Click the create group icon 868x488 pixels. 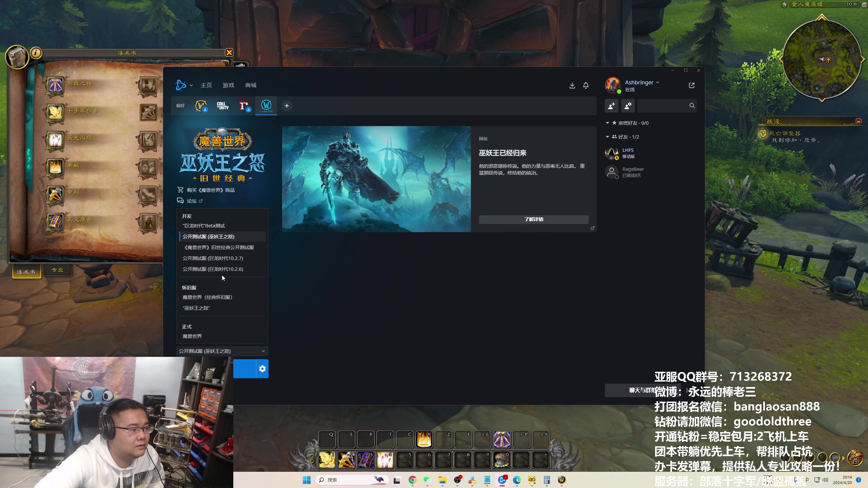628,106
